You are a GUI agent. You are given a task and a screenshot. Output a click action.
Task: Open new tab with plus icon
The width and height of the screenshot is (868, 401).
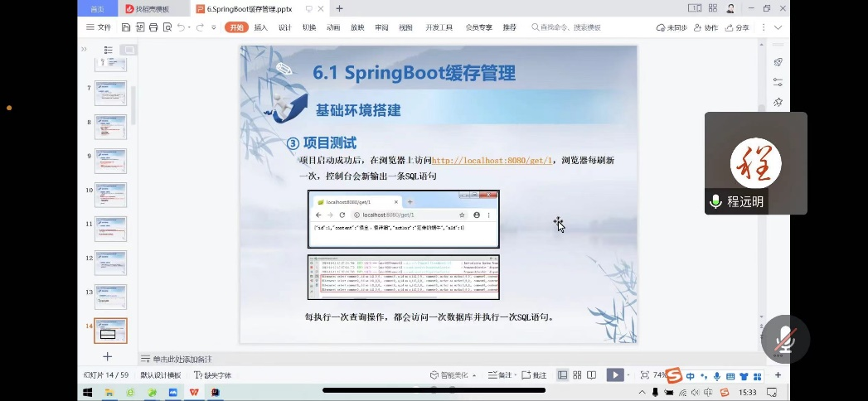(339, 8)
